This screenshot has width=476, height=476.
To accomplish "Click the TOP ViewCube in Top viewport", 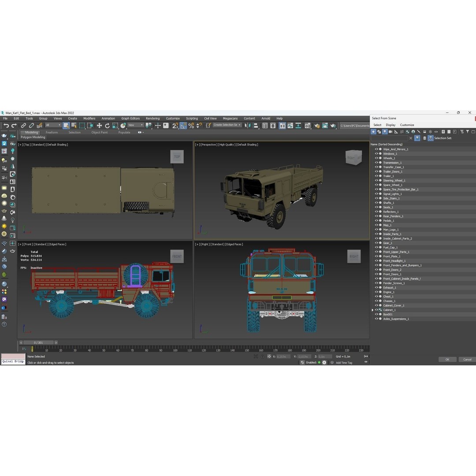I will pyautogui.click(x=177, y=156).
